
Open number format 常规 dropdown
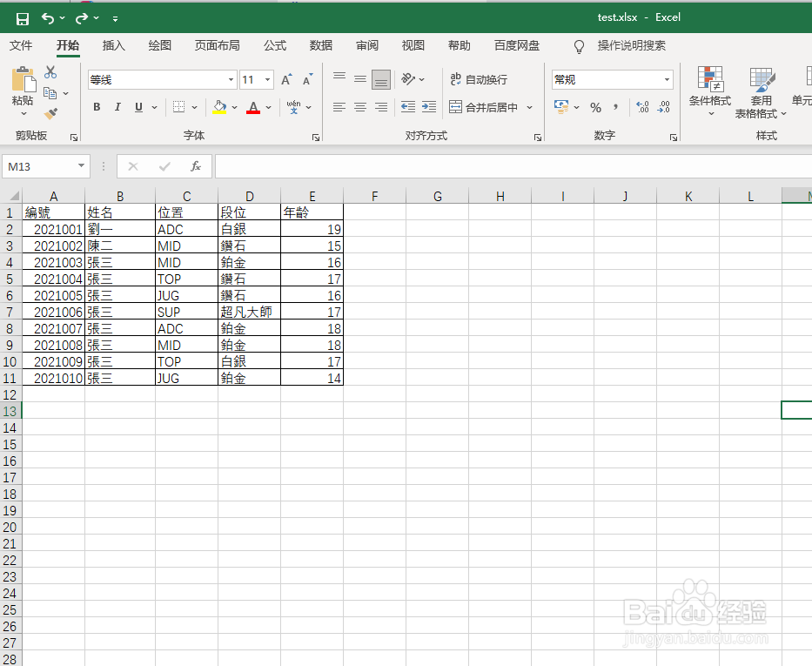pyautogui.click(x=667, y=80)
